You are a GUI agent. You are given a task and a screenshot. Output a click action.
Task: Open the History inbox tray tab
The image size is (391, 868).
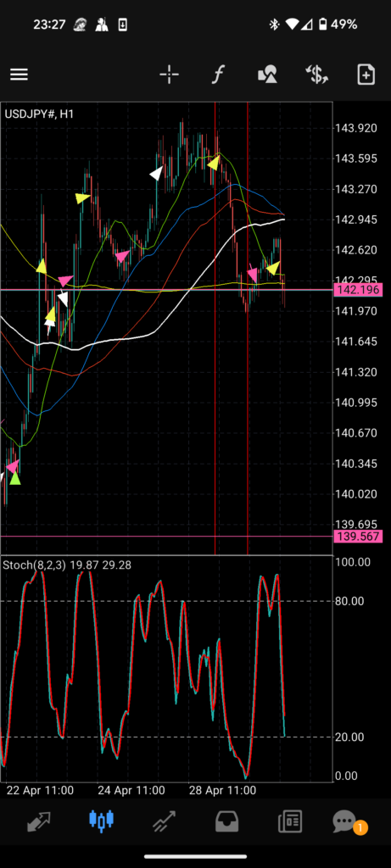(x=226, y=821)
